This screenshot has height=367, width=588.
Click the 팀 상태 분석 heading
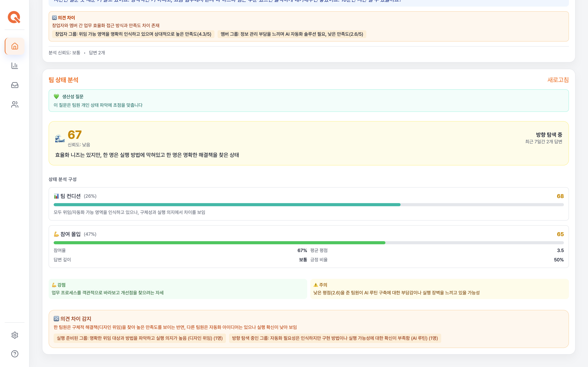[63, 80]
